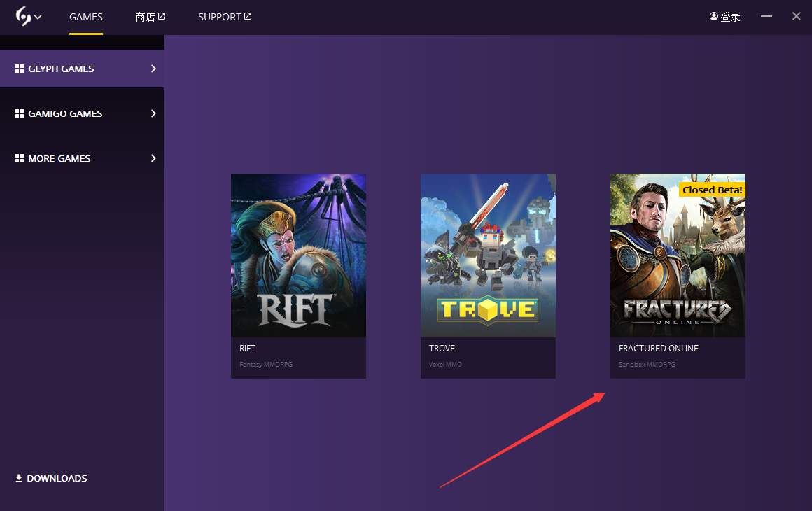Click the grid icon beside GAMIGO GAMES
Image resolution: width=812 pixels, height=511 pixels.
[x=20, y=113]
